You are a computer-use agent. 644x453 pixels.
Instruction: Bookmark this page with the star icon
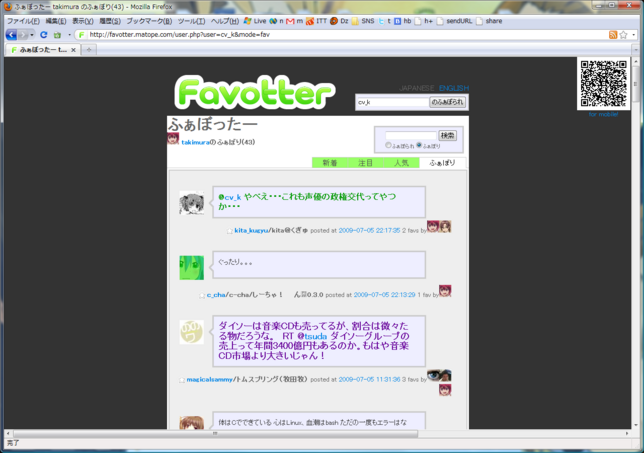click(623, 35)
